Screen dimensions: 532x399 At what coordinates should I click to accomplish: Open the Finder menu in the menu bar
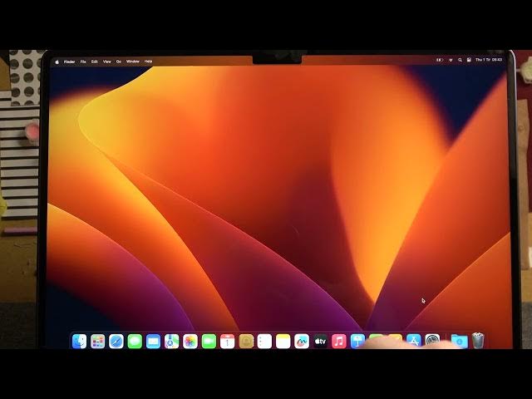[70, 62]
